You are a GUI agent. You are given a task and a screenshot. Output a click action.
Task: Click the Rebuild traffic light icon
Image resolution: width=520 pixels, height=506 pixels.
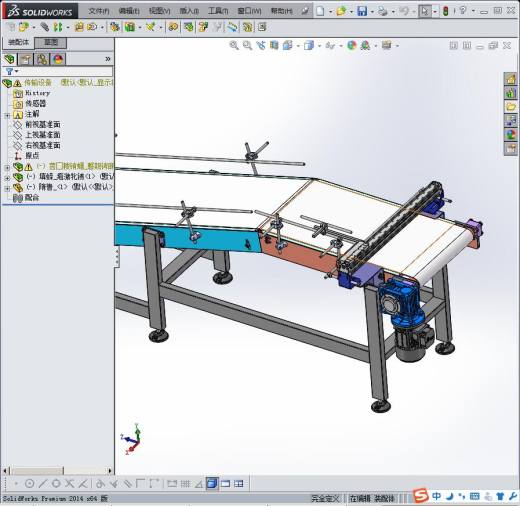tap(446, 11)
